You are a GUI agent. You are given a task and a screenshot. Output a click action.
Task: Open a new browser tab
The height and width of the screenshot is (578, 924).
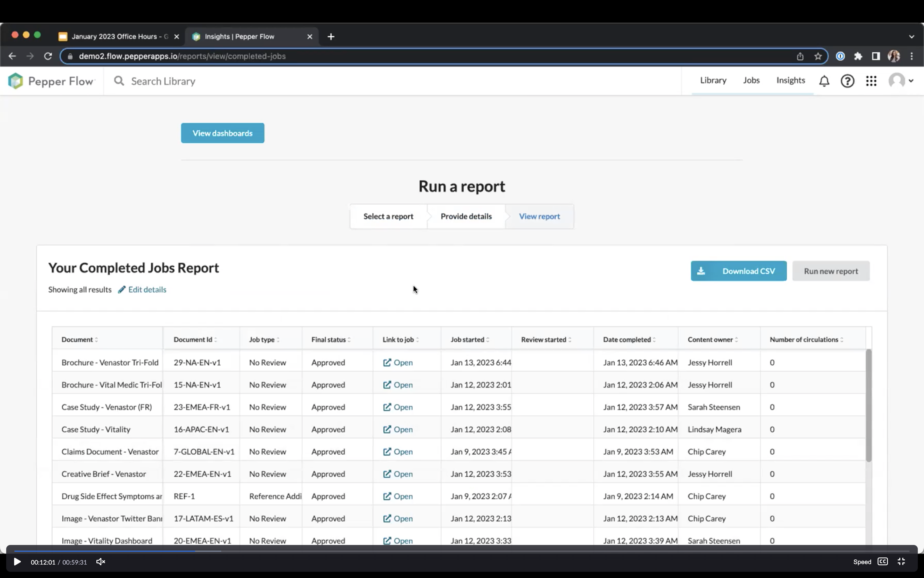(331, 37)
